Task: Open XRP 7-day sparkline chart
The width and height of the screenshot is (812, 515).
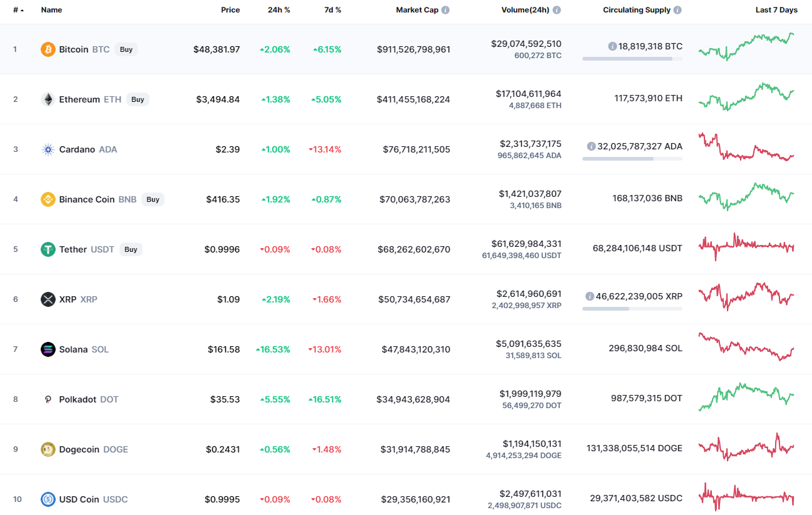Action: 746,297
